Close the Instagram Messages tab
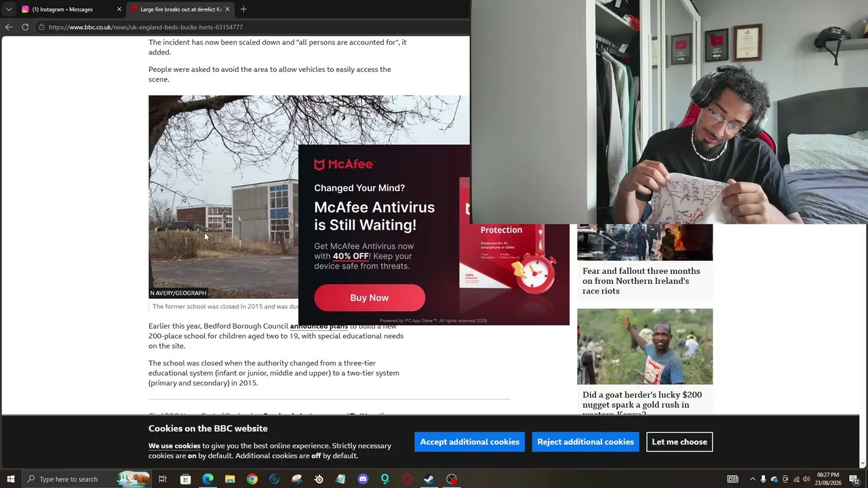 tap(119, 9)
